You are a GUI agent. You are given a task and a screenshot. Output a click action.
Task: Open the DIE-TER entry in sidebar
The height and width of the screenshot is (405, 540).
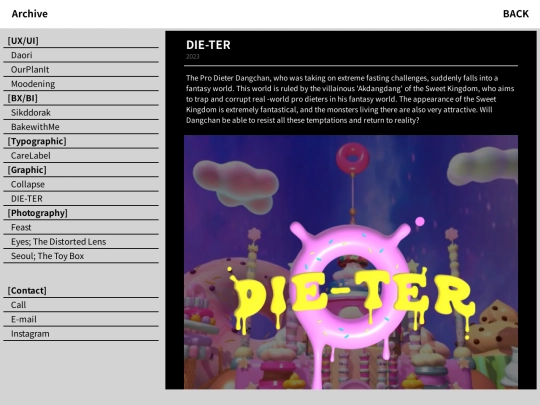point(27,199)
